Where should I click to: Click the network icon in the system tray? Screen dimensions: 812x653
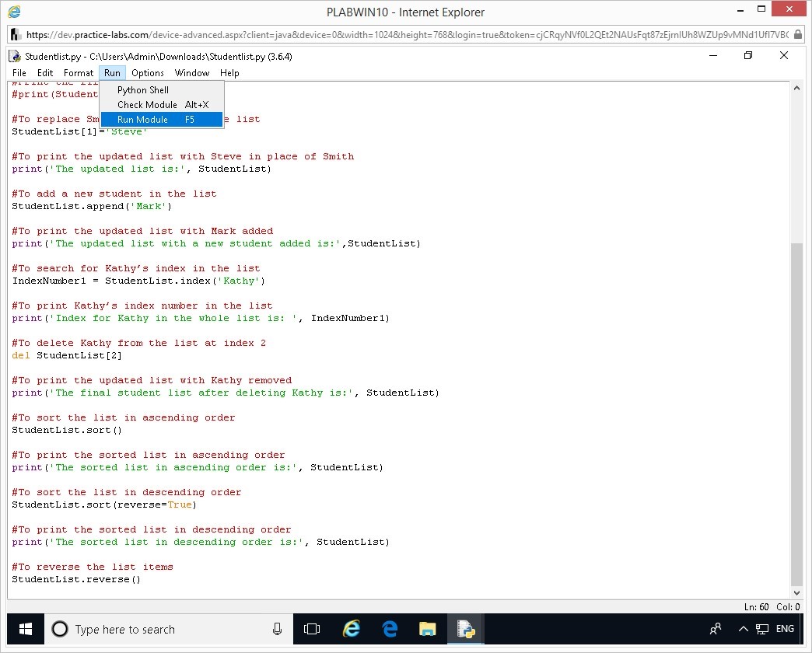762,629
